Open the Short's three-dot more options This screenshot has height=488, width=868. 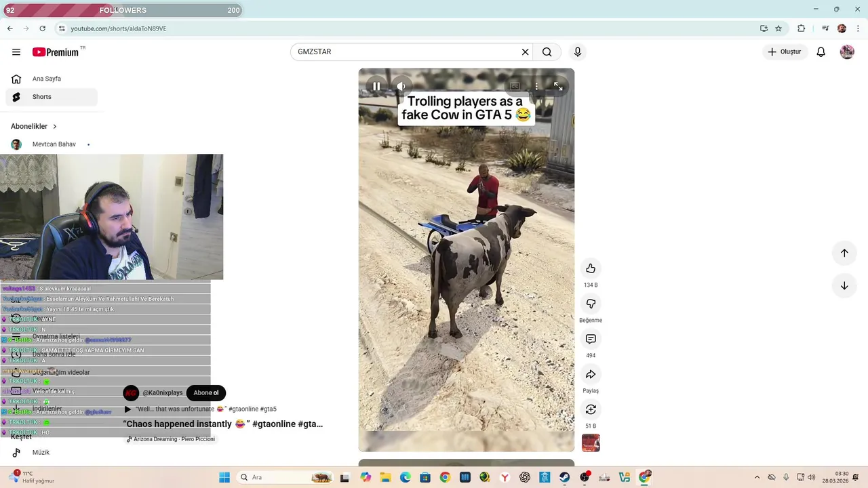tap(536, 86)
